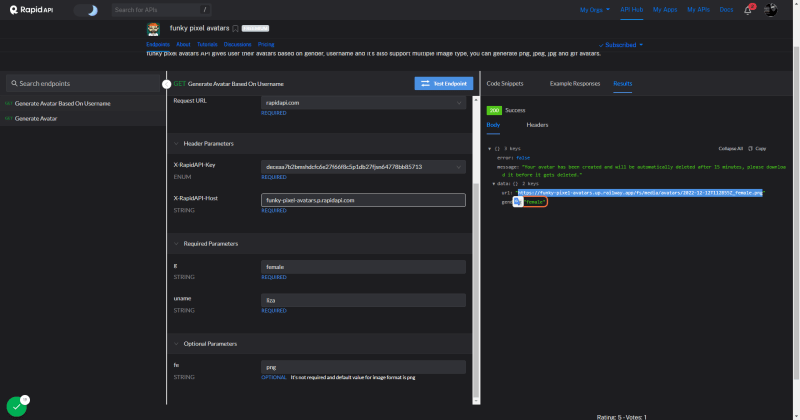
Task: Collapse the root 3 keys JSON node
Action: pyautogui.click(x=490, y=149)
